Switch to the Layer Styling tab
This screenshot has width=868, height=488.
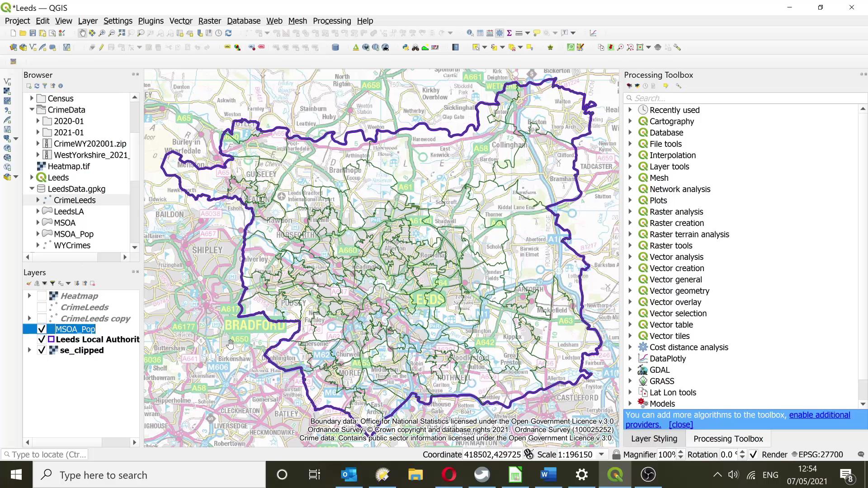(x=654, y=439)
